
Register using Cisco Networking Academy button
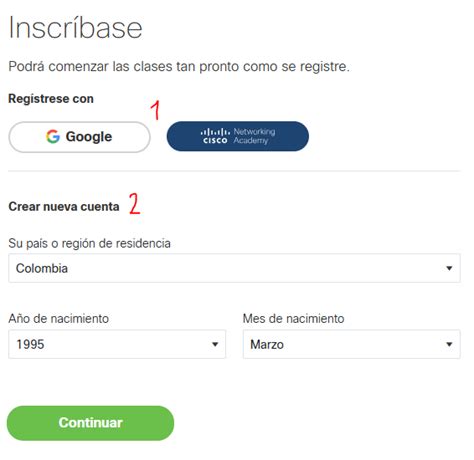[238, 136]
